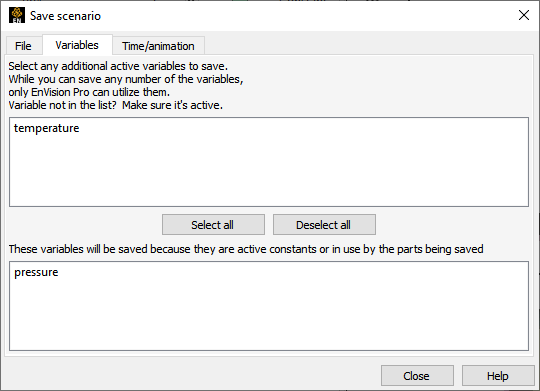Click the 'Select any additional active variables' text
The height and width of the screenshot is (391, 540).
click(118, 66)
